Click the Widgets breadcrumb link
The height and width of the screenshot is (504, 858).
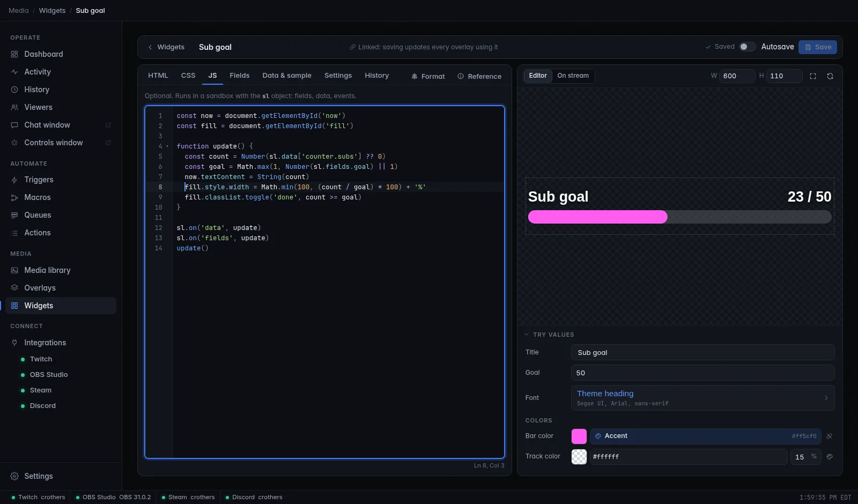coord(52,11)
